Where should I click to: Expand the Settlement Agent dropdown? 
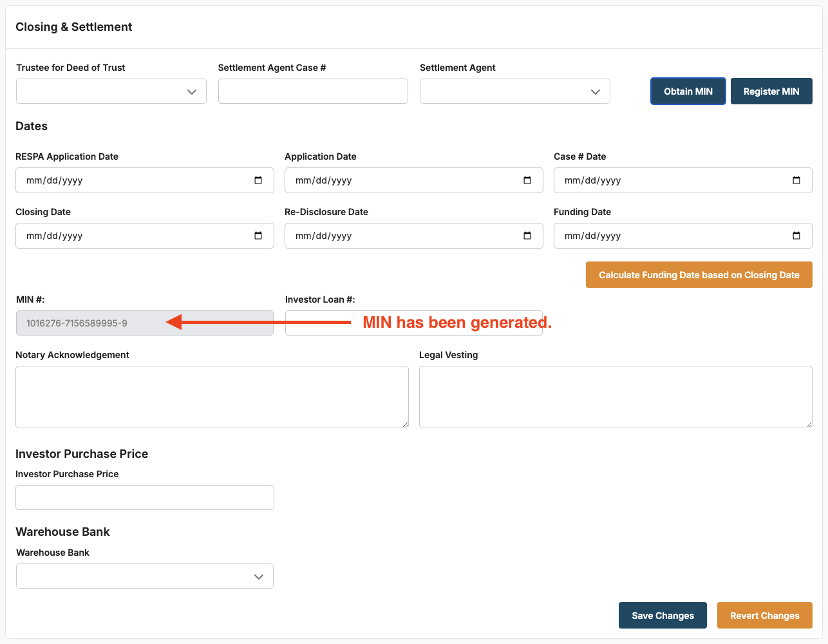coord(514,91)
